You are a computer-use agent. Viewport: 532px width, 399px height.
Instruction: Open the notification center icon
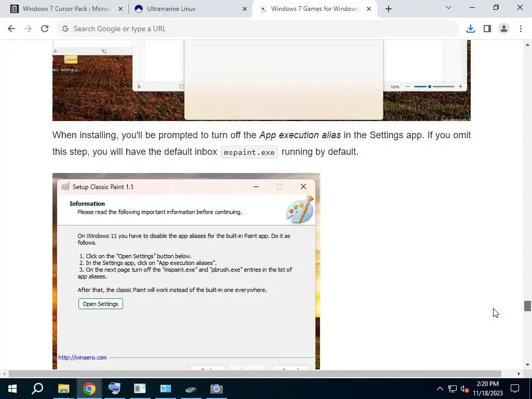pos(515,389)
